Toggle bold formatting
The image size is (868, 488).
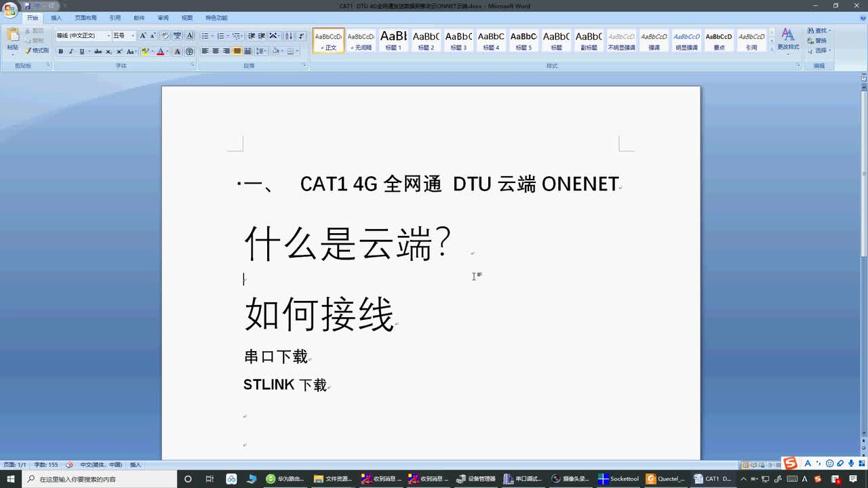60,52
